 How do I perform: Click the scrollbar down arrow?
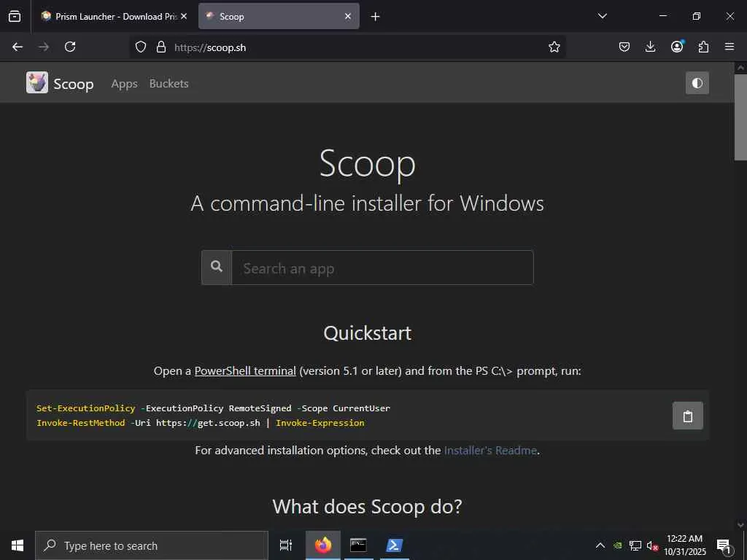740,525
